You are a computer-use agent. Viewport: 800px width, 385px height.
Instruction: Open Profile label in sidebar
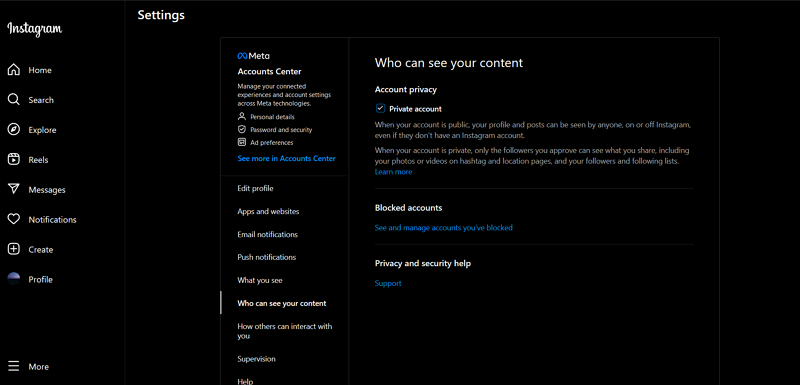click(x=40, y=279)
